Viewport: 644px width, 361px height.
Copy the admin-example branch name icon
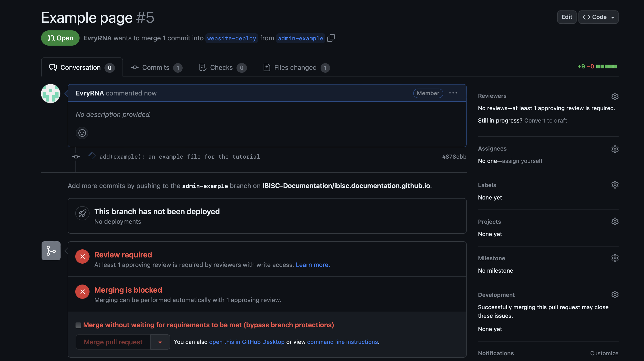tap(331, 38)
